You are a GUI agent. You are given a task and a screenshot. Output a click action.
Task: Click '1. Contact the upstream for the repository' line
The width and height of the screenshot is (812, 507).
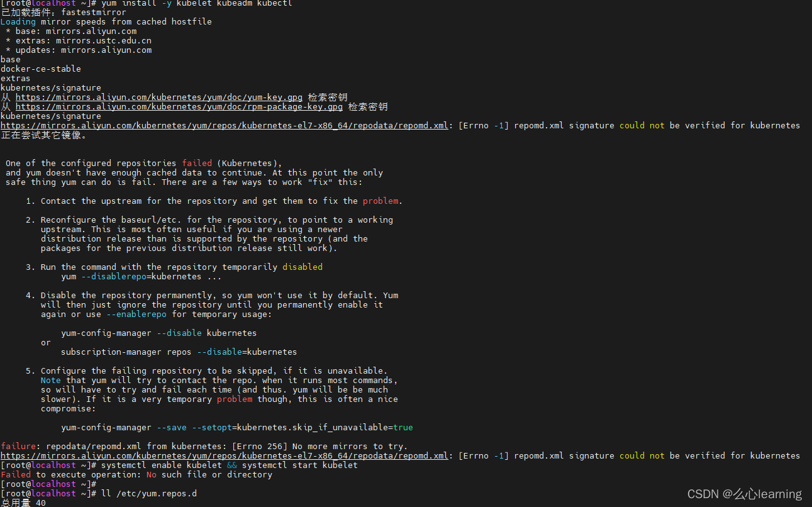click(214, 201)
